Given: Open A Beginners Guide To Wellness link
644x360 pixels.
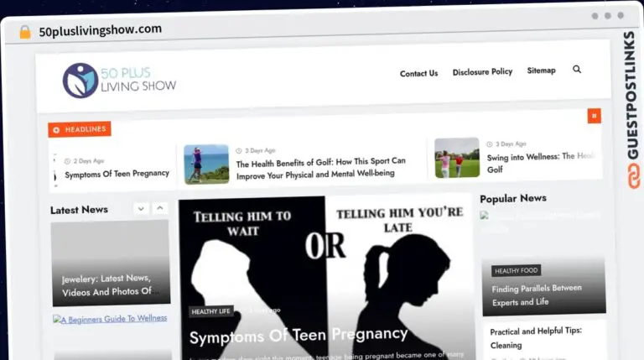Looking at the screenshot, I should coord(110,319).
